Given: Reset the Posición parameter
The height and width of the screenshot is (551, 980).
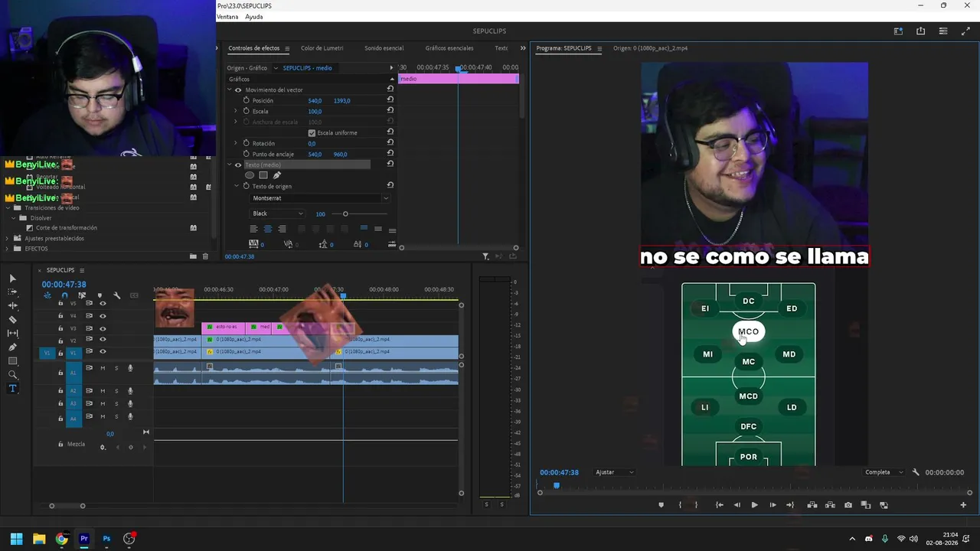Looking at the screenshot, I should click(390, 100).
